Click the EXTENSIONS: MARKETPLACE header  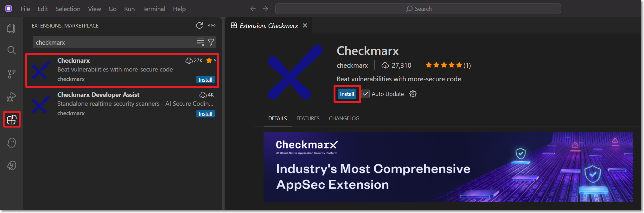65,26
